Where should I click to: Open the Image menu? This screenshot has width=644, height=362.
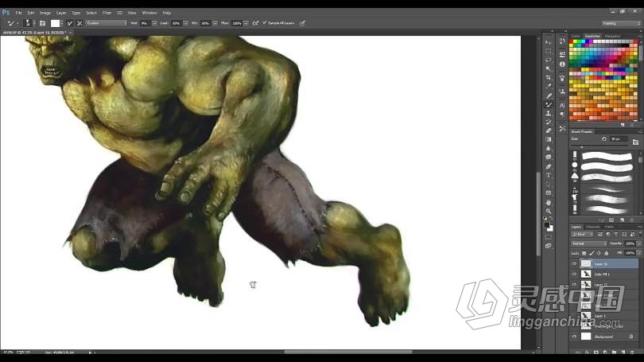tap(45, 13)
